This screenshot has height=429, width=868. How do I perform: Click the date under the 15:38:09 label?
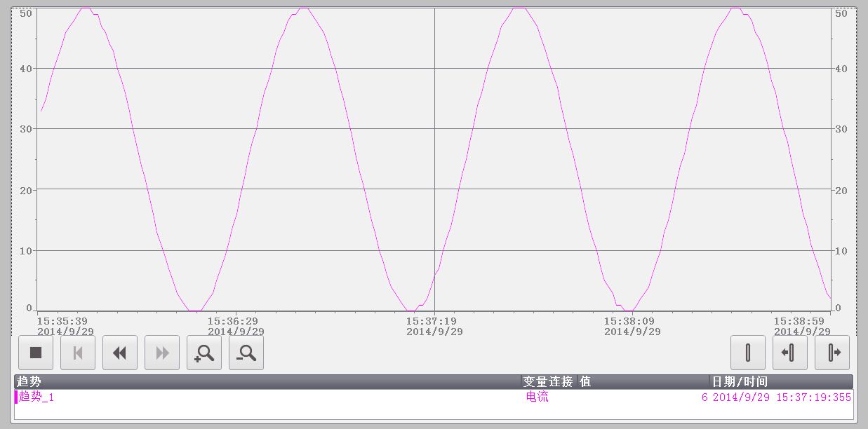632,332
